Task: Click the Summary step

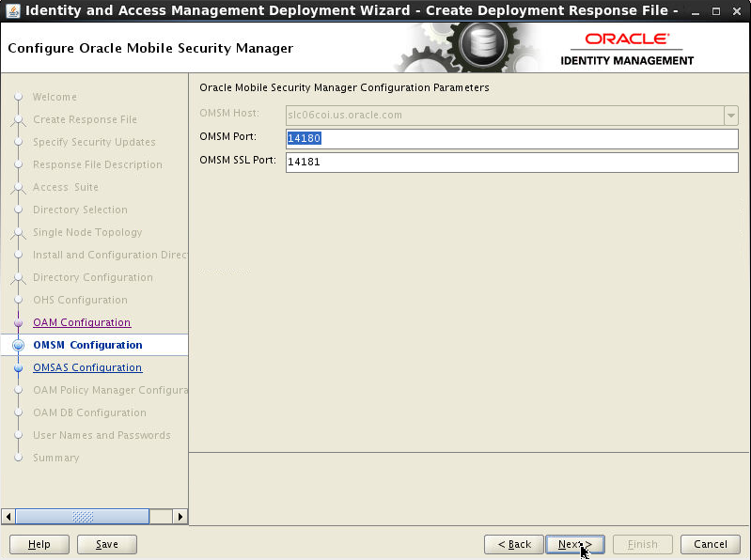Action: click(55, 458)
